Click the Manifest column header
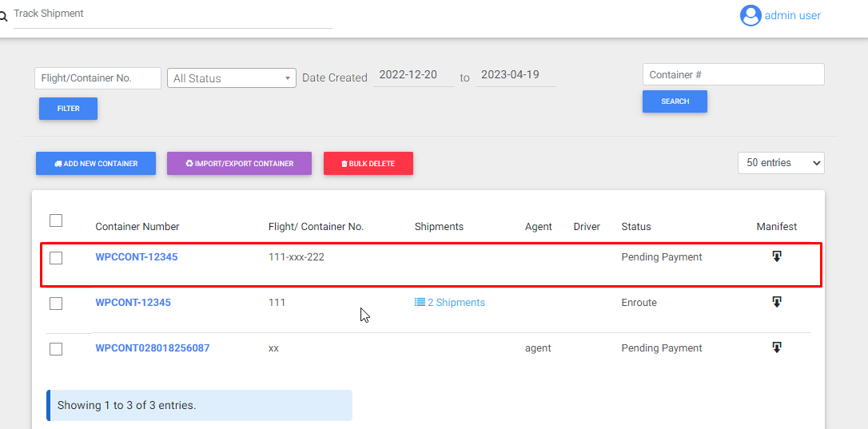Image resolution: width=868 pixels, height=429 pixels. (x=777, y=226)
